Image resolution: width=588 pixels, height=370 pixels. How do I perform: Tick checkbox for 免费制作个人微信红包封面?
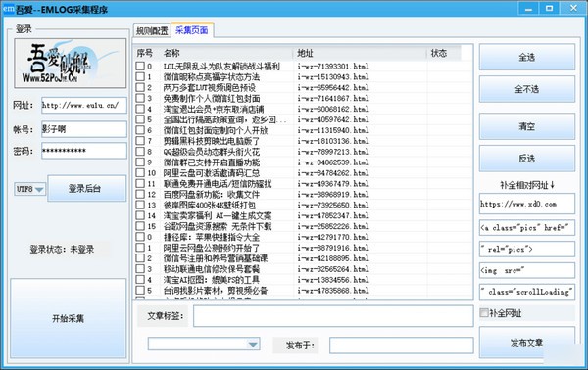pyautogui.click(x=140, y=98)
